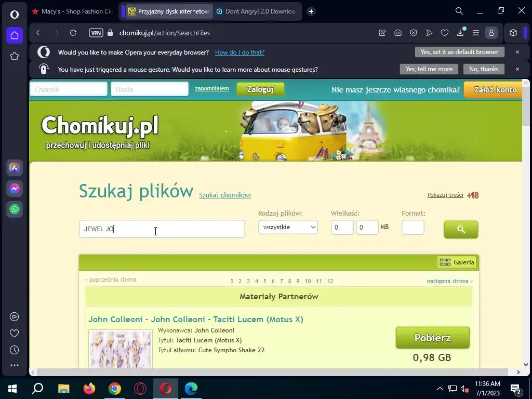Close the mouse gesture notification bar
Viewport: 532px width, 399px height.
click(517, 69)
